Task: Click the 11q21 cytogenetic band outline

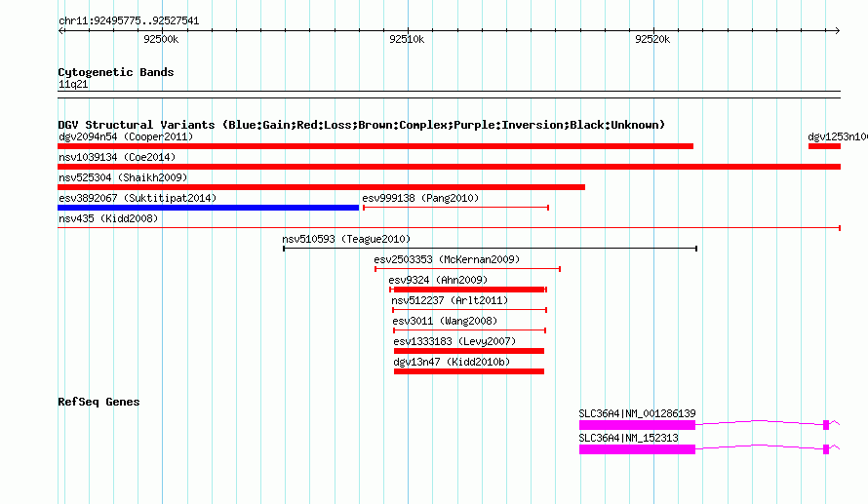Action: [449, 95]
